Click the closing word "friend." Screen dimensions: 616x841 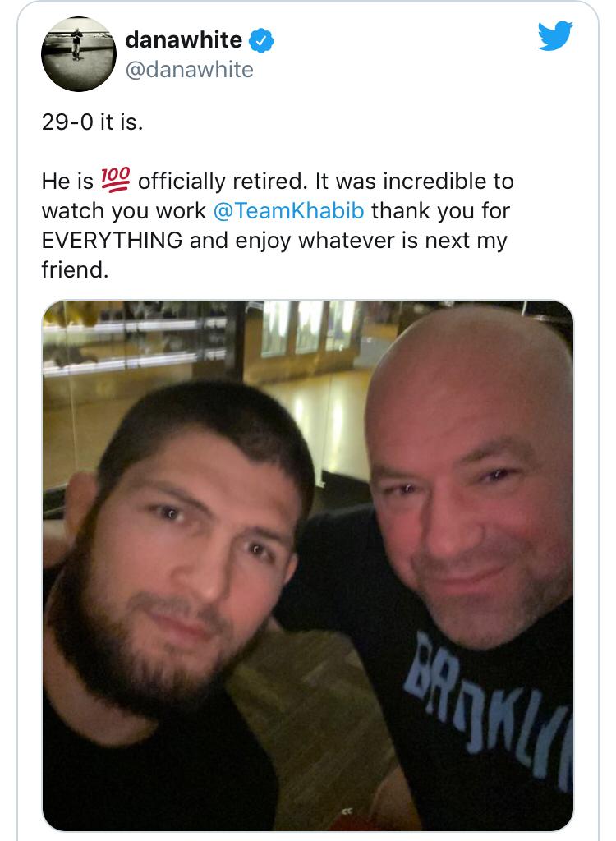coord(75,270)
